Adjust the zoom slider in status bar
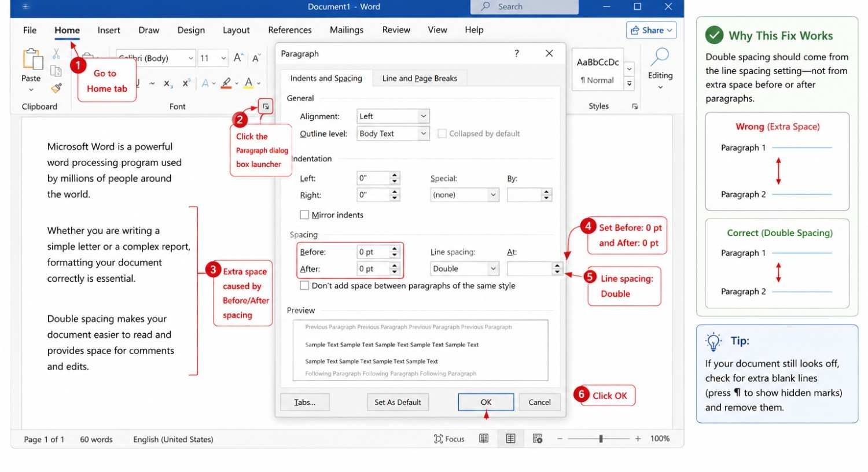The width and height of the screenshot is (868, 472). pyautogui.click(x=601, y=439)
